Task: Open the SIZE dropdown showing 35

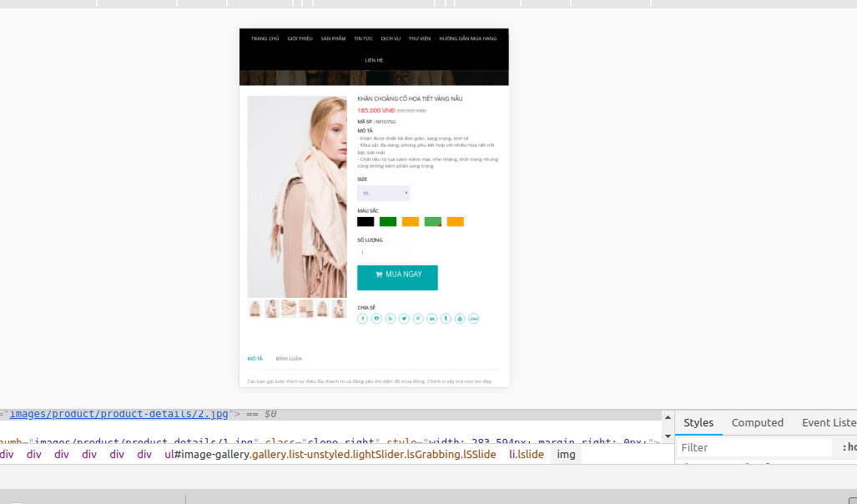Action: click(x=383, y=193)
